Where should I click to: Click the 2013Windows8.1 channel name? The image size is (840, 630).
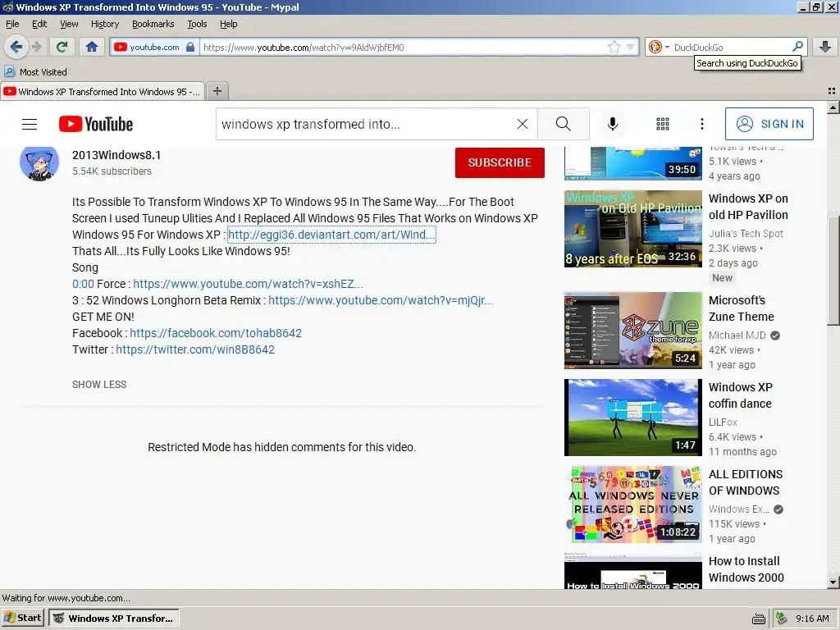coord(116,155)
